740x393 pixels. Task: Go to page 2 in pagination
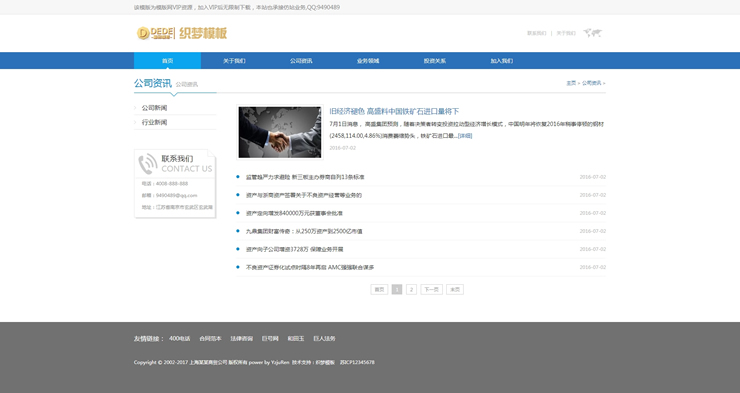click(x=412, y=289)
